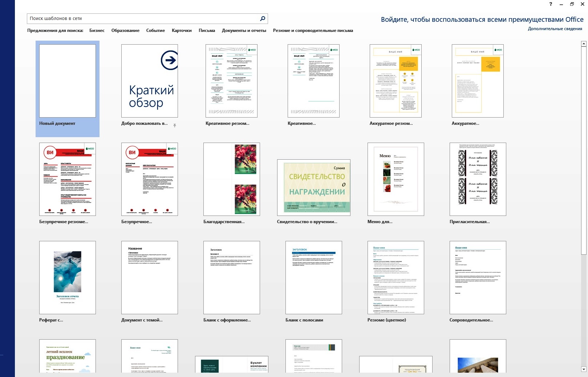
Task: Select the 'Бизнес' search suggestion
Action: click(97, 30)
